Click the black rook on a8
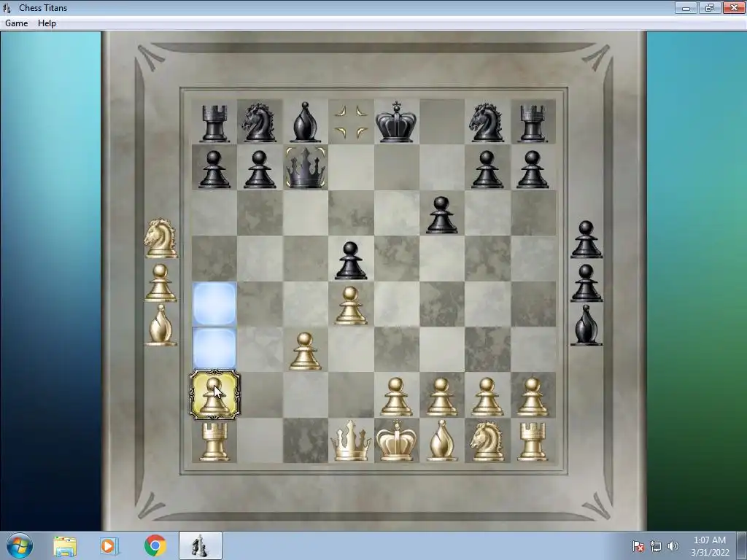Viewport: 747px width, 560px height. point(214,124)
